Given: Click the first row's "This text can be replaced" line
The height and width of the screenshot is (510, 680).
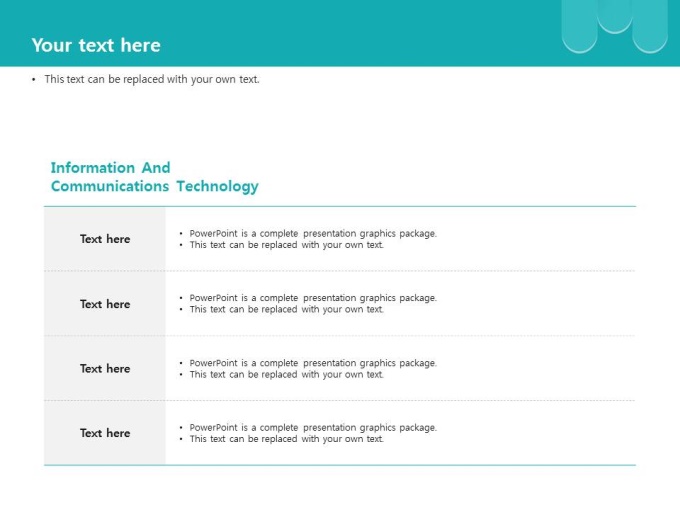Looking at the screenshot, I should pyautogui.click(x=286, y=245).
